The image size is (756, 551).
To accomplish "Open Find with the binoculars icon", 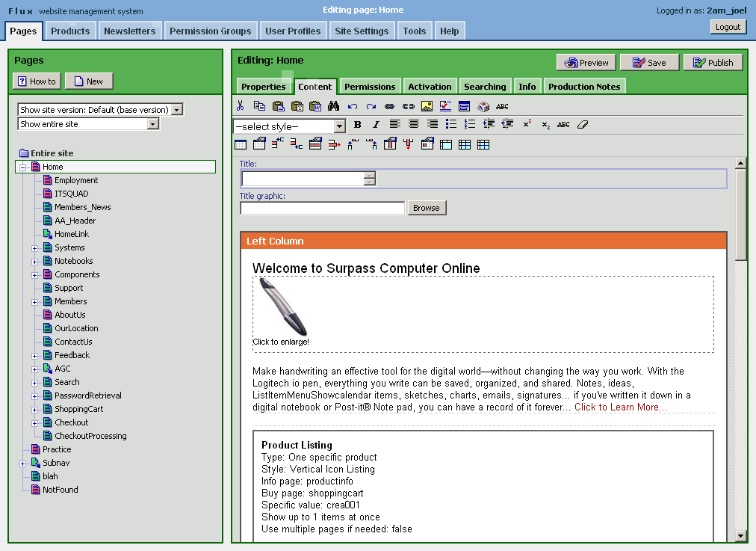I will click(x=334, y=106).
